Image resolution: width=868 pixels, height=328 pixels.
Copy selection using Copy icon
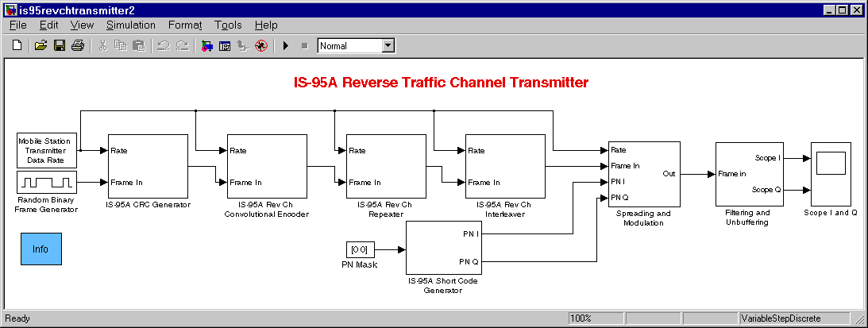click(120, 45)
